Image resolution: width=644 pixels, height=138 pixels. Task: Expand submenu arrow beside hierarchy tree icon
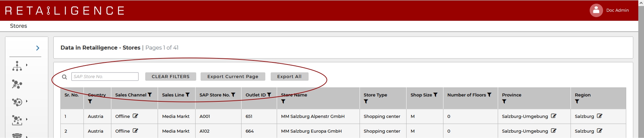pos(27,65)
